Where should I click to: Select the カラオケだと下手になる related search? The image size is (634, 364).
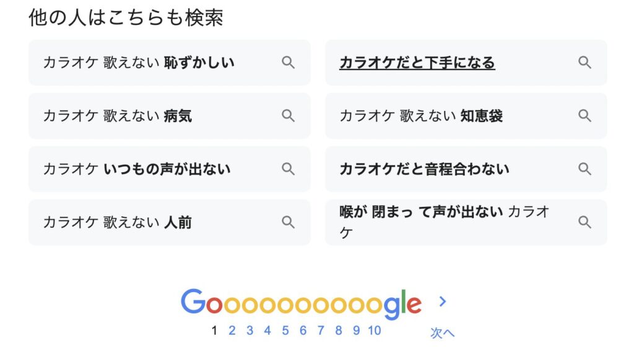417,63
